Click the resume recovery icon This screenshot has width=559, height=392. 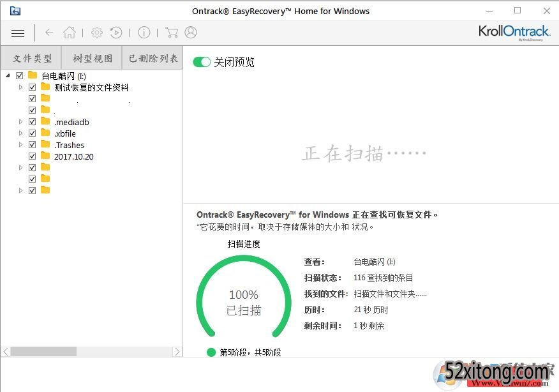[x=116, y=33]
